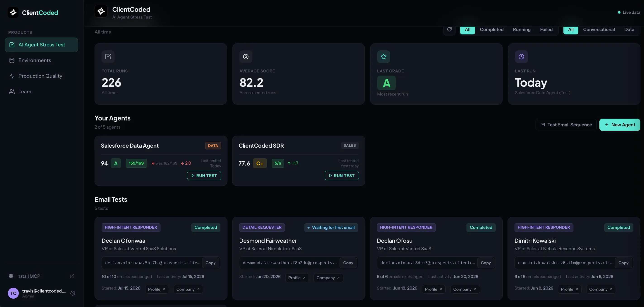
Task: Open Company link for Declan Ofosu
Action: [465, 289]
